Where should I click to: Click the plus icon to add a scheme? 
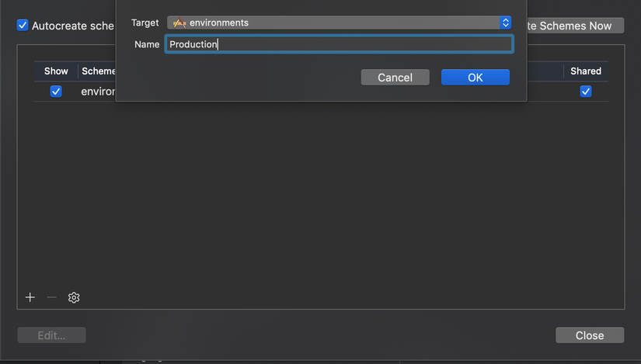tap(30, 297)
